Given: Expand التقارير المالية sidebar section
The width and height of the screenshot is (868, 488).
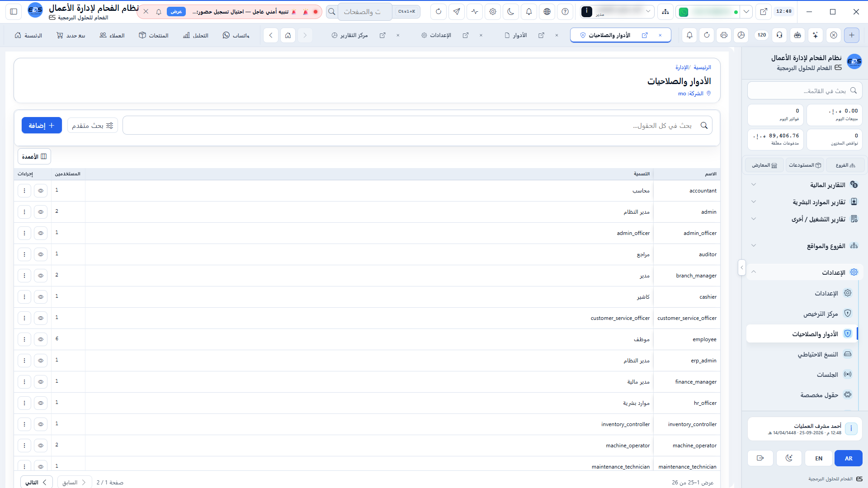Looking at the screenshot, I should pyautogui.click(x=805, y=185).
